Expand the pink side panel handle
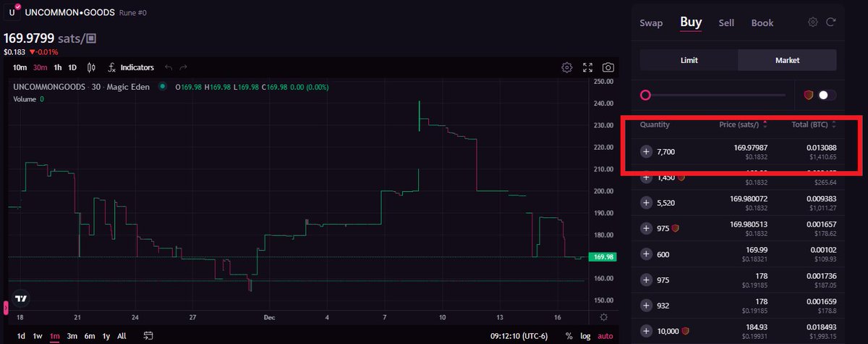 point(6,307)
